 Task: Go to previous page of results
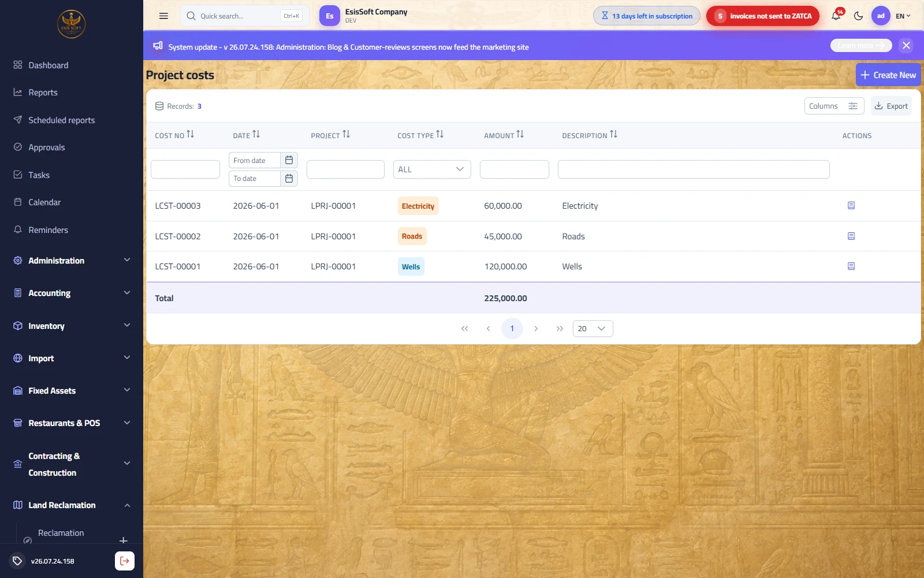tap(488, 328)
